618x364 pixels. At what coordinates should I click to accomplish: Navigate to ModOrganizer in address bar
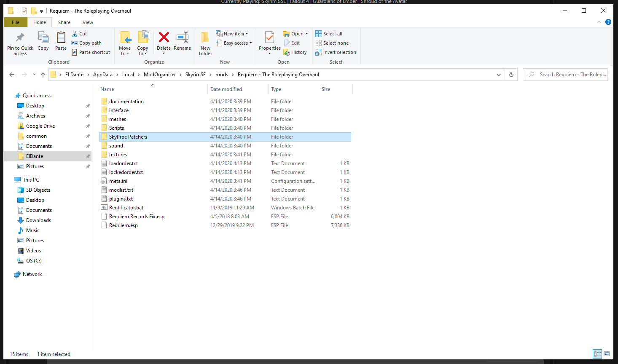coord(160,75)
